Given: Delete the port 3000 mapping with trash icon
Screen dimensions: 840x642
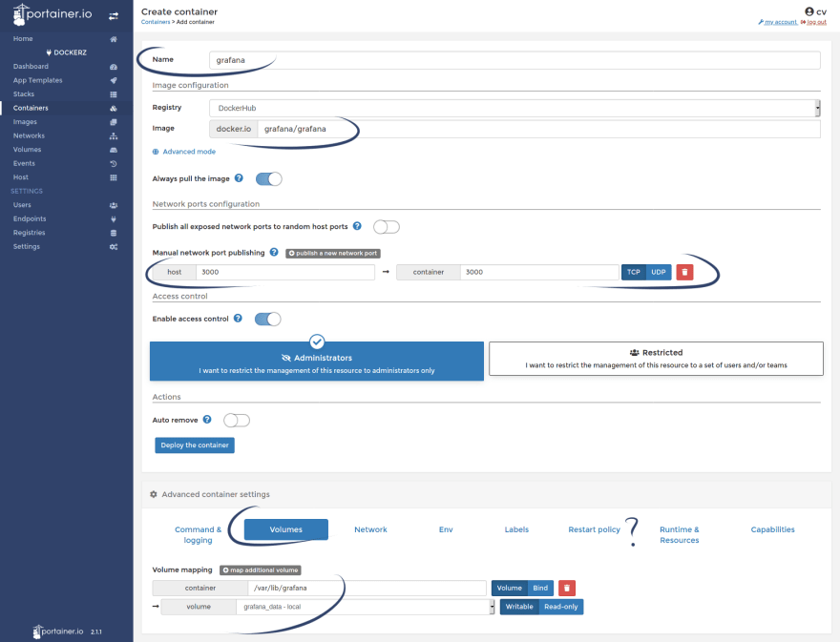Looking at the screenshot, I should click(684, 272).
